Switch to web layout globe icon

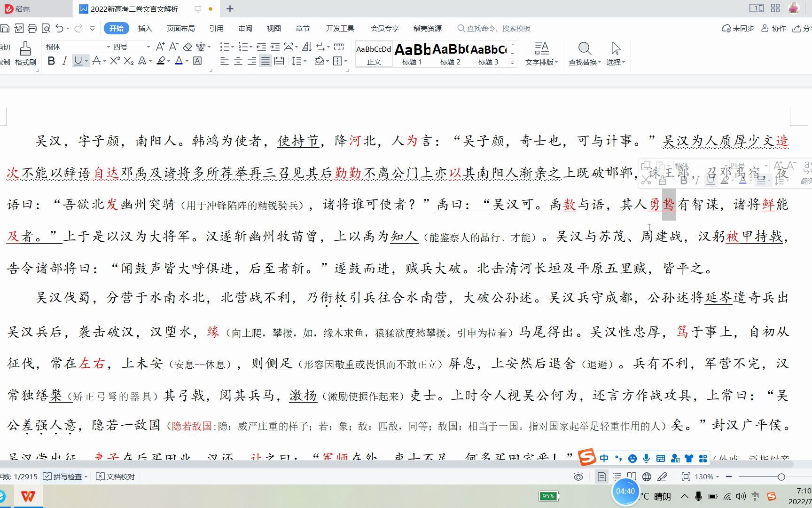[x=647, y=477]
